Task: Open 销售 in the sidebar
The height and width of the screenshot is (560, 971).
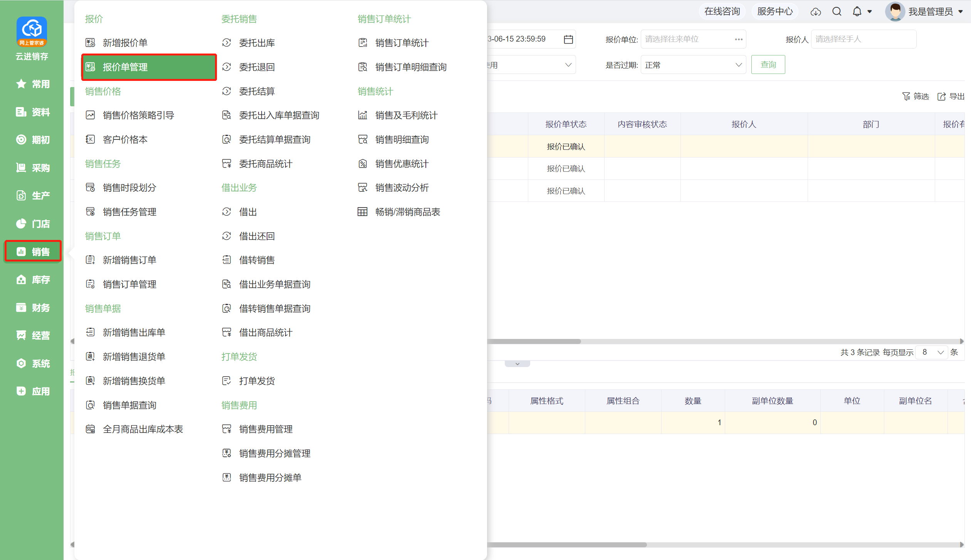Action: [33, 251]
